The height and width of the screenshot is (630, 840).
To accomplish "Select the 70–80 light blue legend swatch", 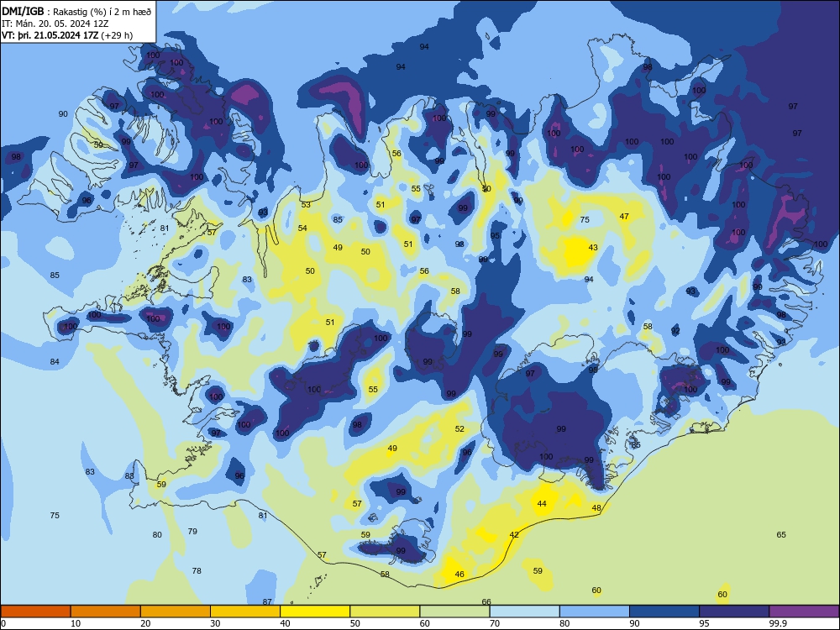I will coord(524,612).
